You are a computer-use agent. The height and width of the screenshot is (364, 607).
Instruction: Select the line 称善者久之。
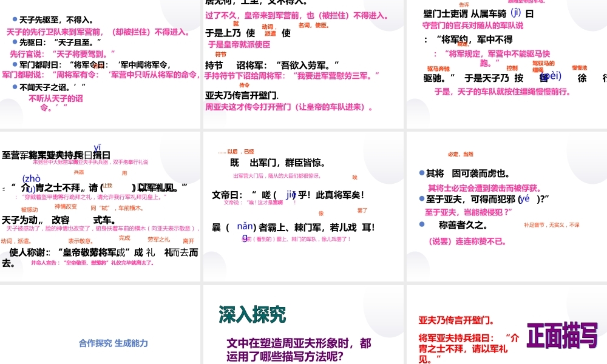463,224
